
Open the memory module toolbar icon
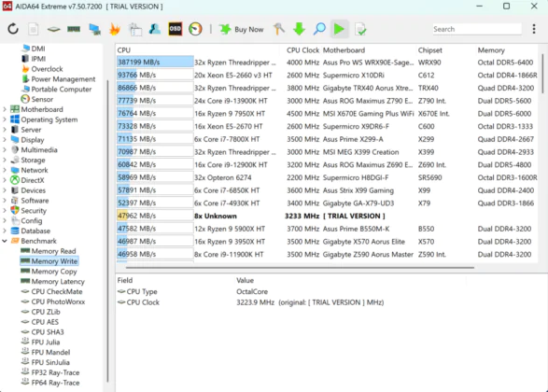(74, 29)
